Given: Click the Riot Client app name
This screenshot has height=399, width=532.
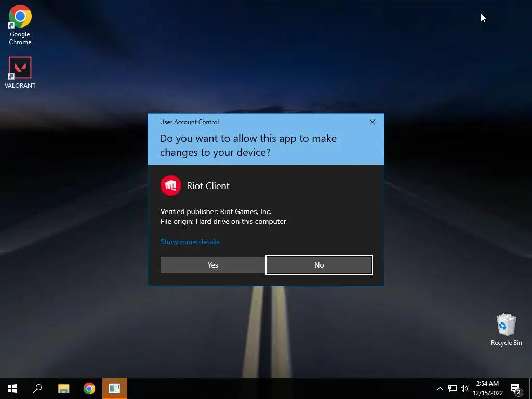Looking at the screenshot, I should [x=208, y=185].
